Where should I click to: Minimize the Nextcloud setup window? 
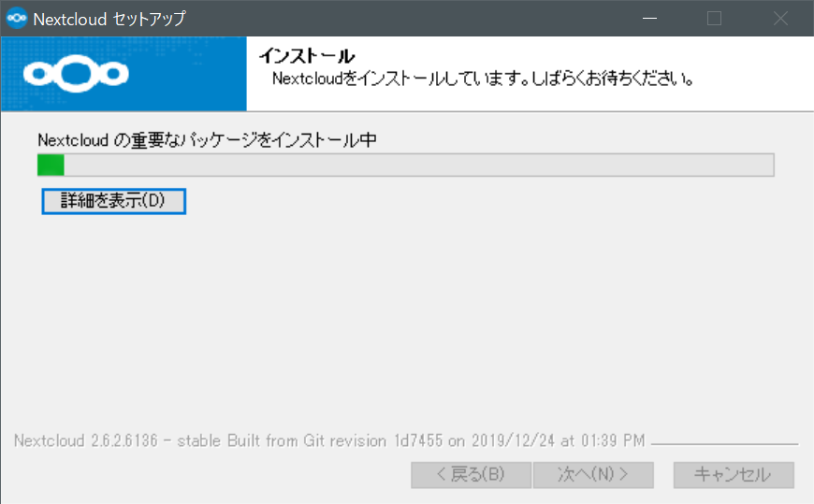[649, 18]
